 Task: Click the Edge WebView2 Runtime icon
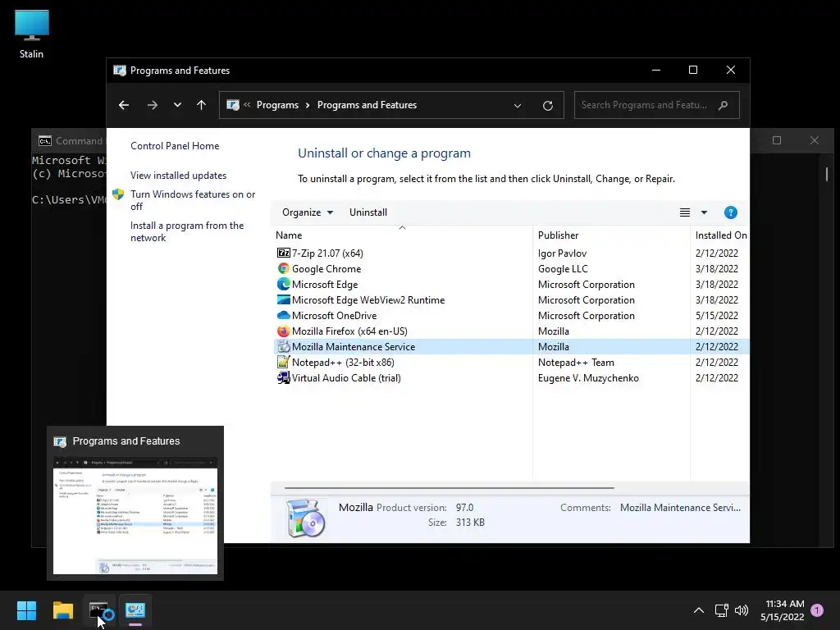point(283,299)
